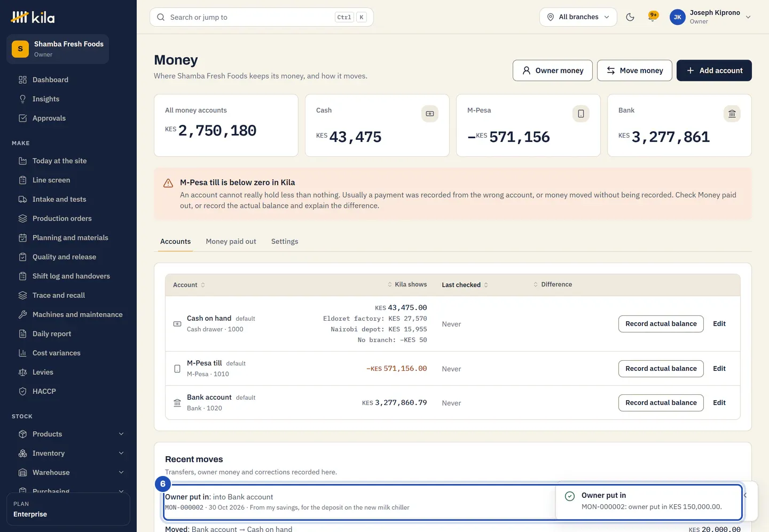Open Shift log and handovers
The width and height of the screenshot is (769, 532).
pos(68,276)
